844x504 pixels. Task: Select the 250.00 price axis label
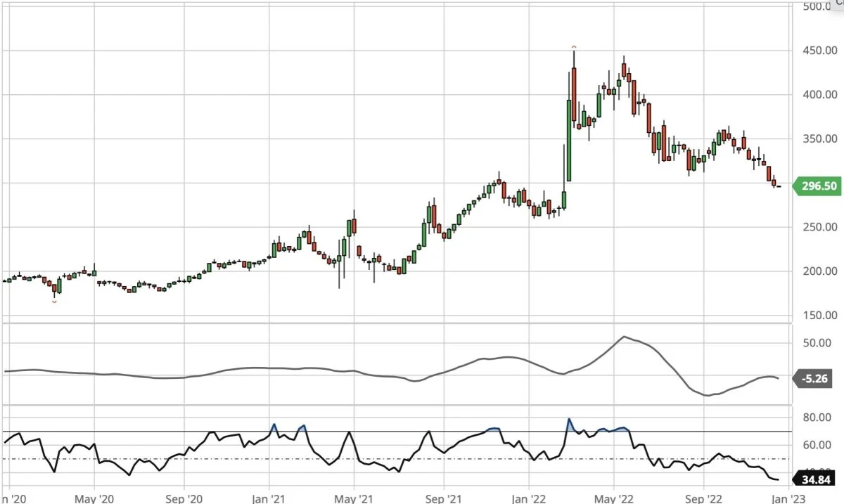click(x=819, y=227)
